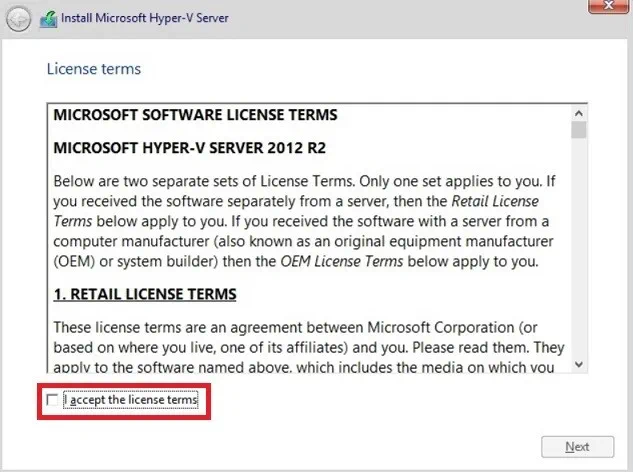Click the scrollbar up arrow
Screen dimensions: 633x472
pos(578,112)
